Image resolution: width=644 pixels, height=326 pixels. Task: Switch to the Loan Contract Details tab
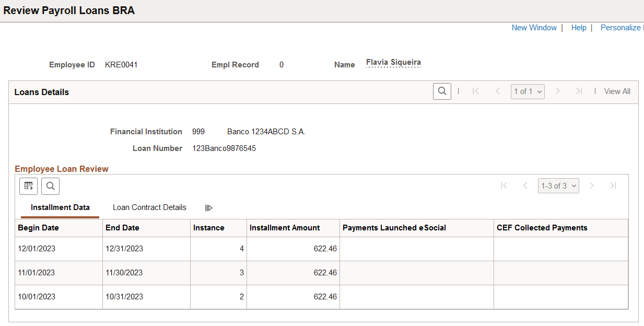149,207
